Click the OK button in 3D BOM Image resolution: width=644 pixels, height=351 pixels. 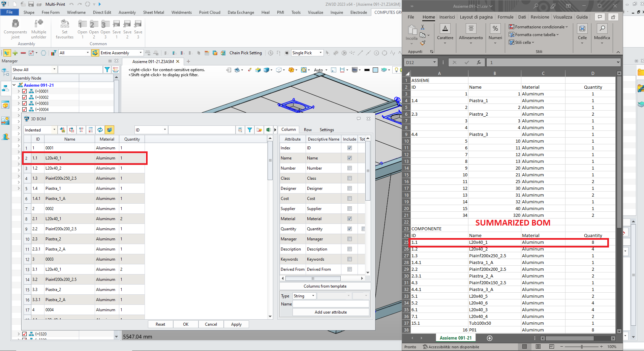[x=186, y=324]
